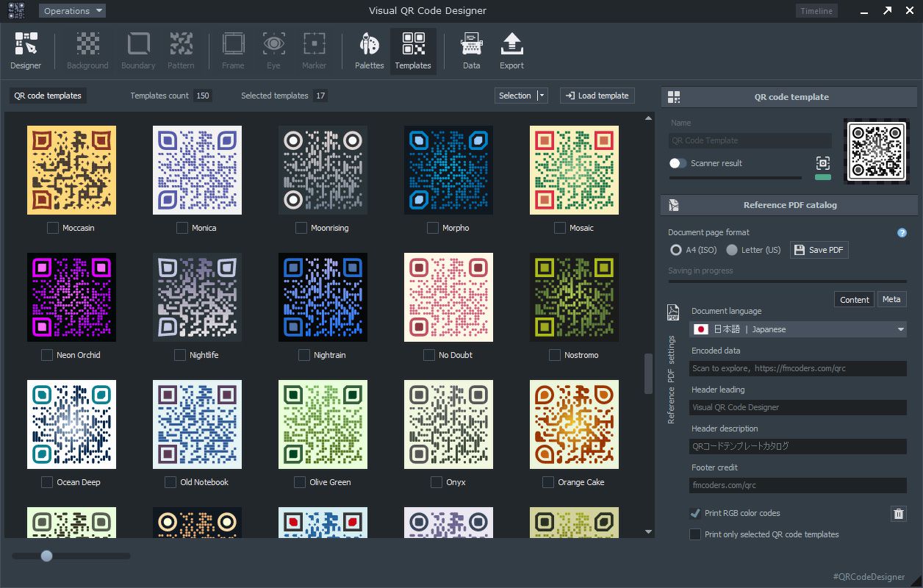The width and height of the screenshot is (923, 588).
Task: Select the Moonrising template thumbnail
Action: (323, 170)
